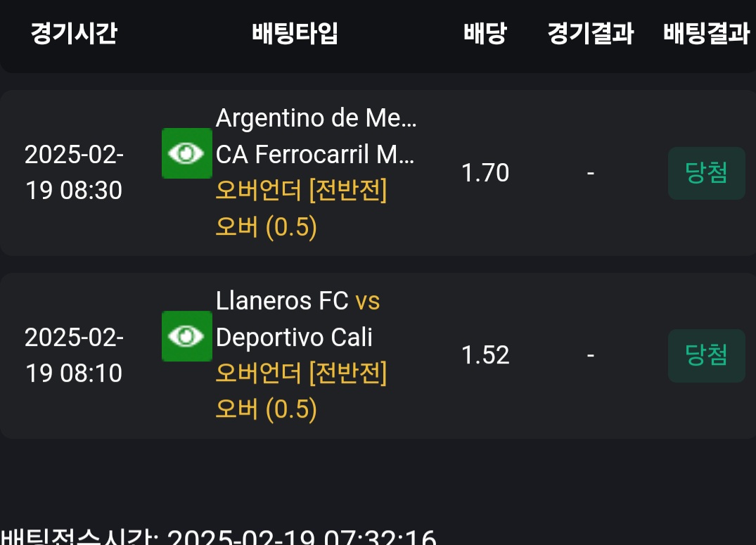Click the eye icon for Argentino match
This screenshot has width=756, height=545.
click(x=186, y=153)
